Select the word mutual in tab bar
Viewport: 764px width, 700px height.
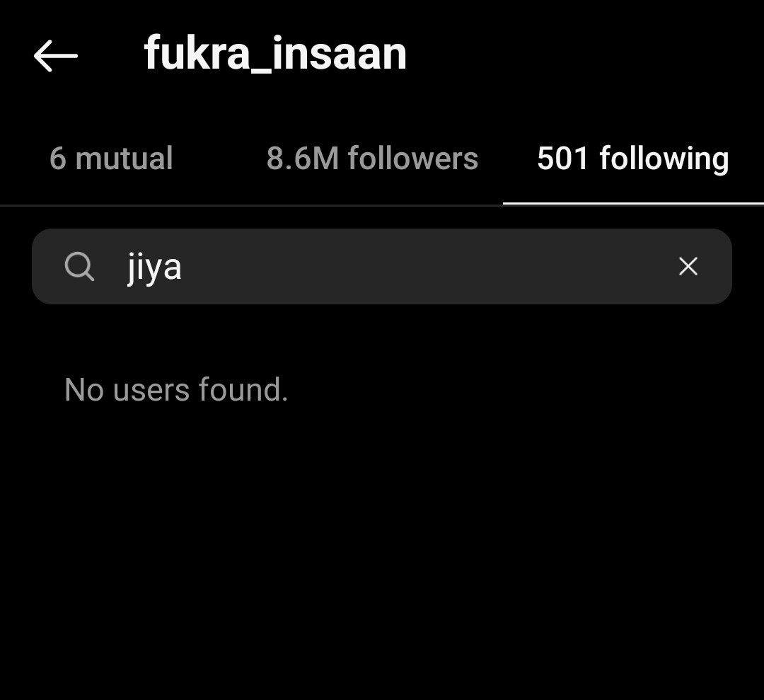point(125,159)
